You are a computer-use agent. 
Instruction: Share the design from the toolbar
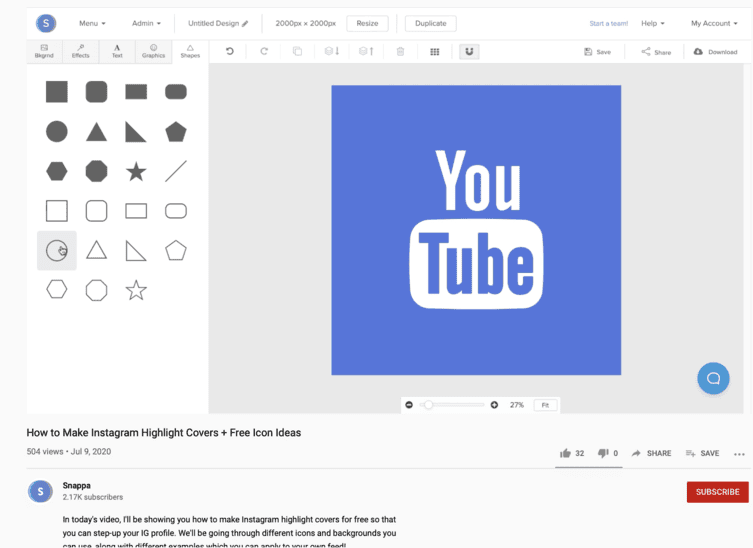(656, 52)
